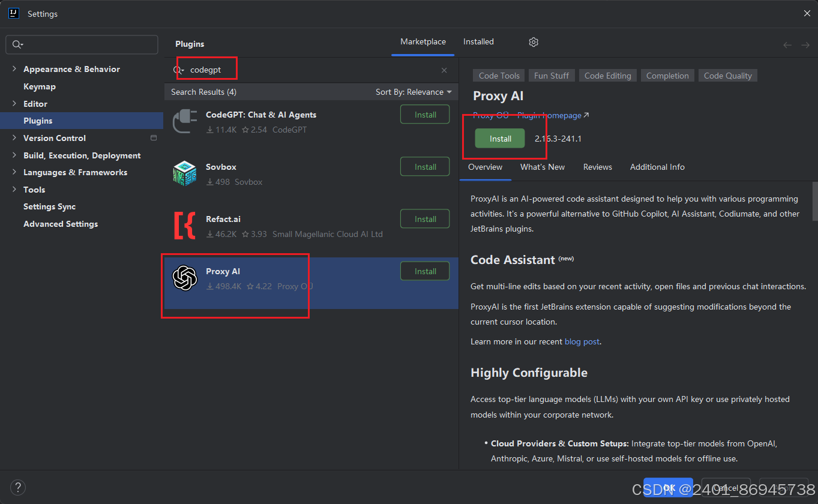Click the help question mark icon
The image size is (818, 504).
18,487
